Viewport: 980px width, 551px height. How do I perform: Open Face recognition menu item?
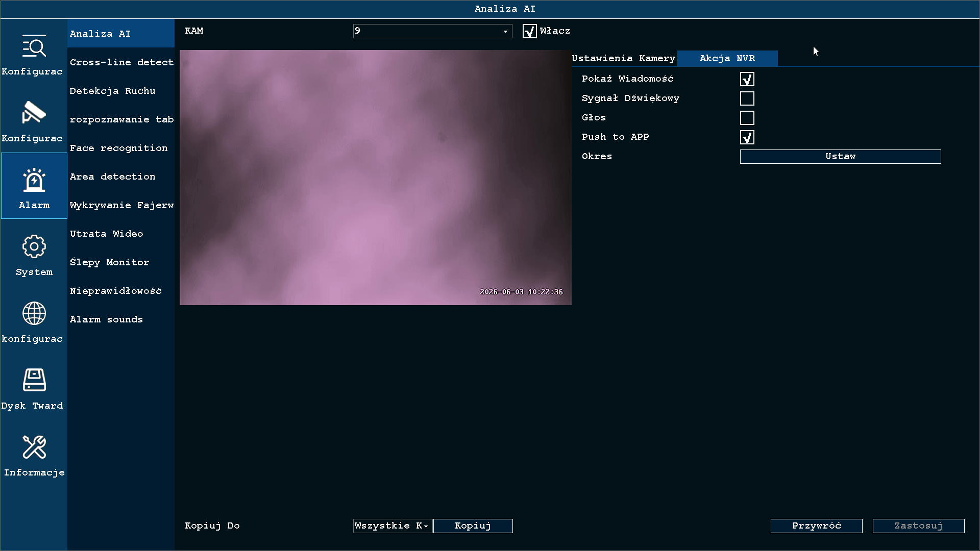tap(121, 148)
